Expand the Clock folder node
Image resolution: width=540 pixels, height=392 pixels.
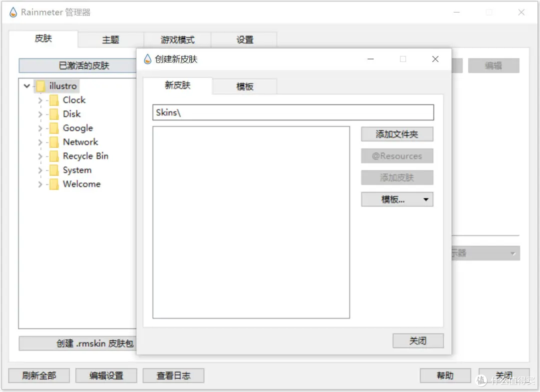click(x=40, y=100)
